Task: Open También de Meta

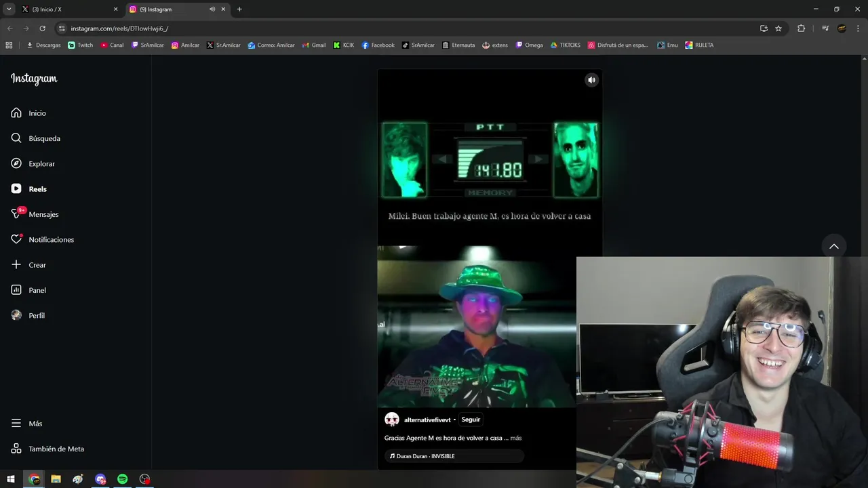Action: [47, 449]
